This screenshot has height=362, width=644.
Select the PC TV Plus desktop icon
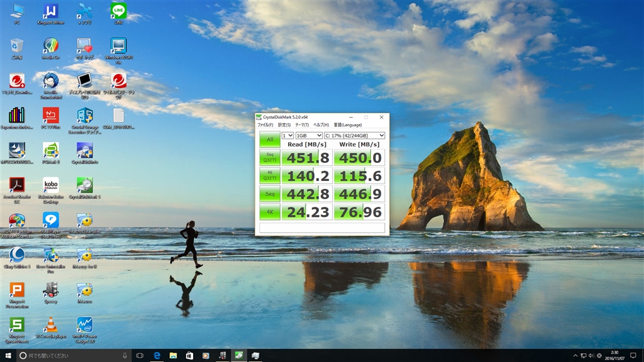coord(50,119)
